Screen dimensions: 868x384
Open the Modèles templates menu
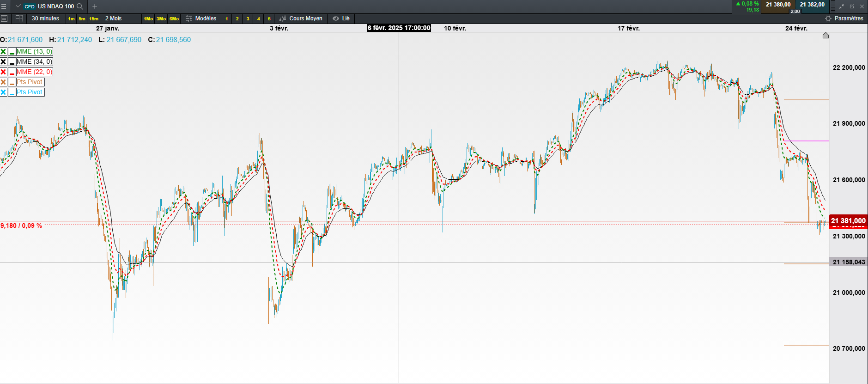point(201,18)
